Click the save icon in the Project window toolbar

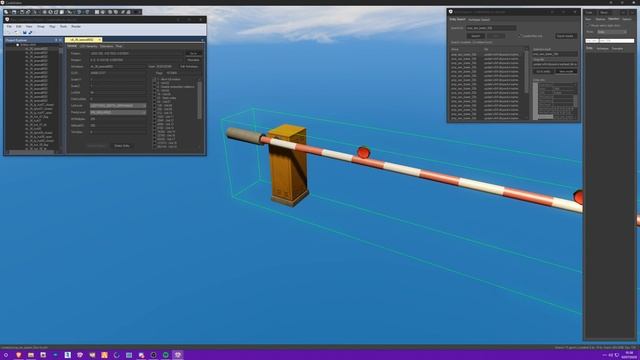tap(24, 32)
